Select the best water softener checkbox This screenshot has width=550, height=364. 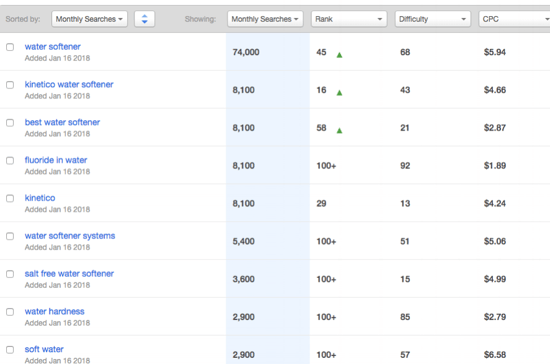10,123
